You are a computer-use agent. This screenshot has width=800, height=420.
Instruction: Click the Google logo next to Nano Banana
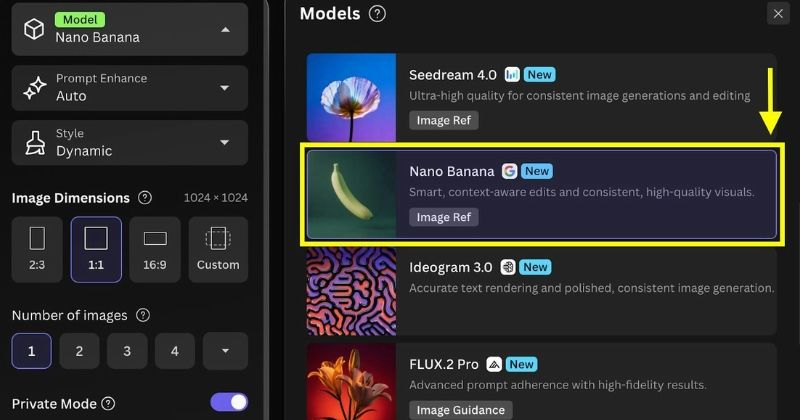[509, 171]
